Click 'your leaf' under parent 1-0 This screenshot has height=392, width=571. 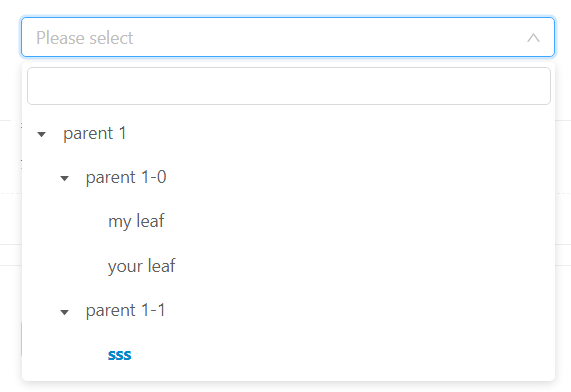142,266
